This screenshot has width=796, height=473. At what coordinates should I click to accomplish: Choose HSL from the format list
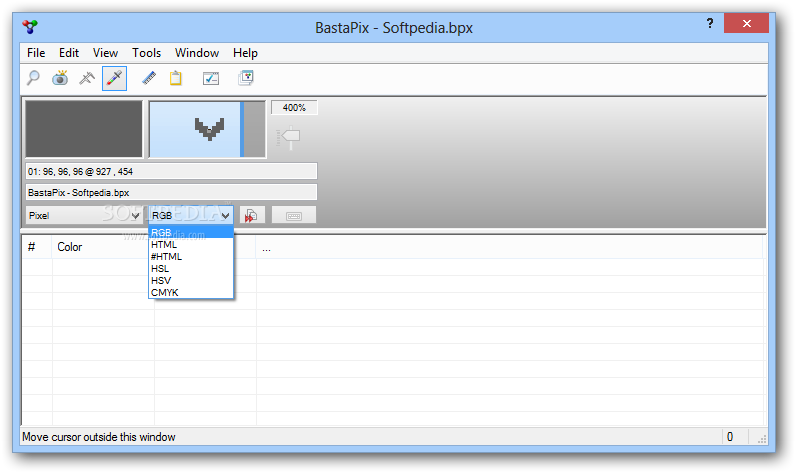coord(191,268)
